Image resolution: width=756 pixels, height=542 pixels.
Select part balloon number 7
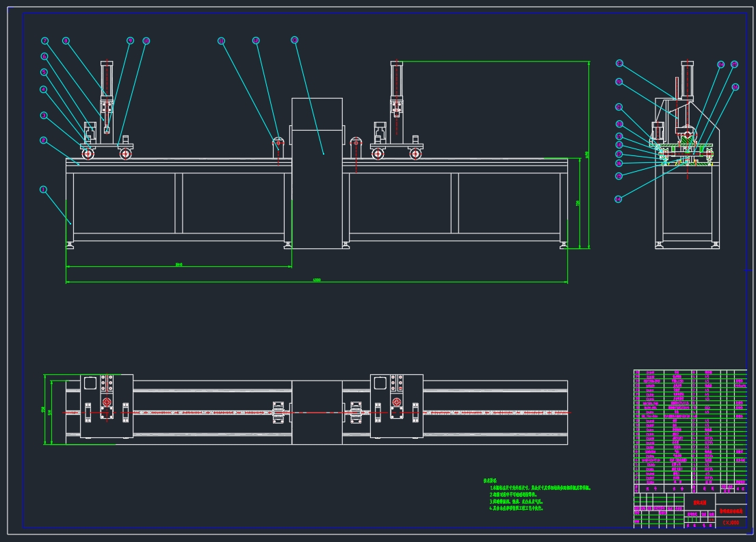(44, 41)
